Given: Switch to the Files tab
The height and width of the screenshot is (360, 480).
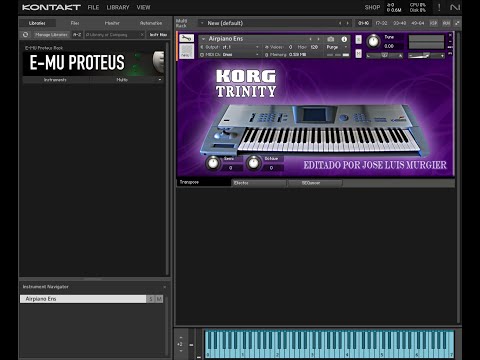Looking at the screenshot, I should point(75,23).
